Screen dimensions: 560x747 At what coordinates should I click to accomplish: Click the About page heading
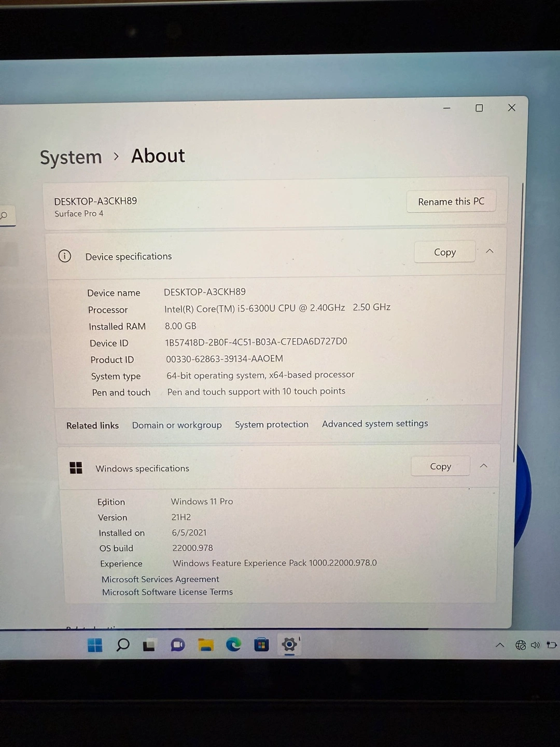coord(158,156)
